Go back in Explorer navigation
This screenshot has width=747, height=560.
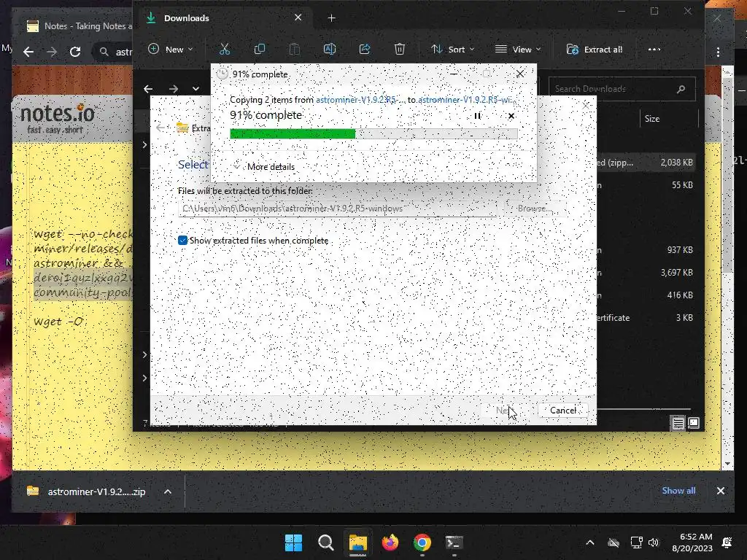[148, 88]
